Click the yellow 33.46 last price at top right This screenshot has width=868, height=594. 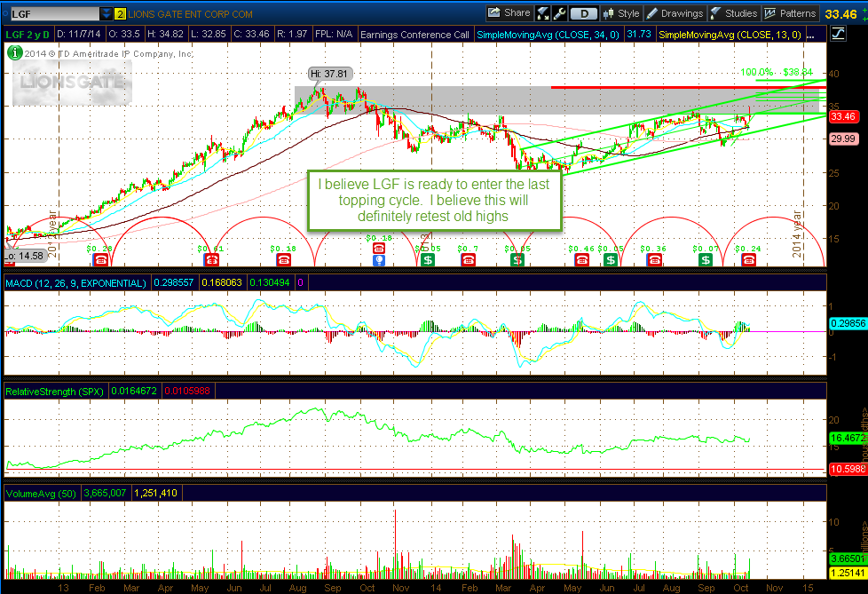[x=840, y=14]
